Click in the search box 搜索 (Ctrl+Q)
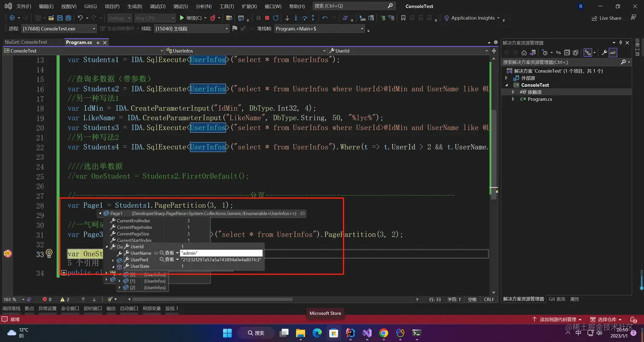Screen dimensions: 644x342 pos(354,6)
